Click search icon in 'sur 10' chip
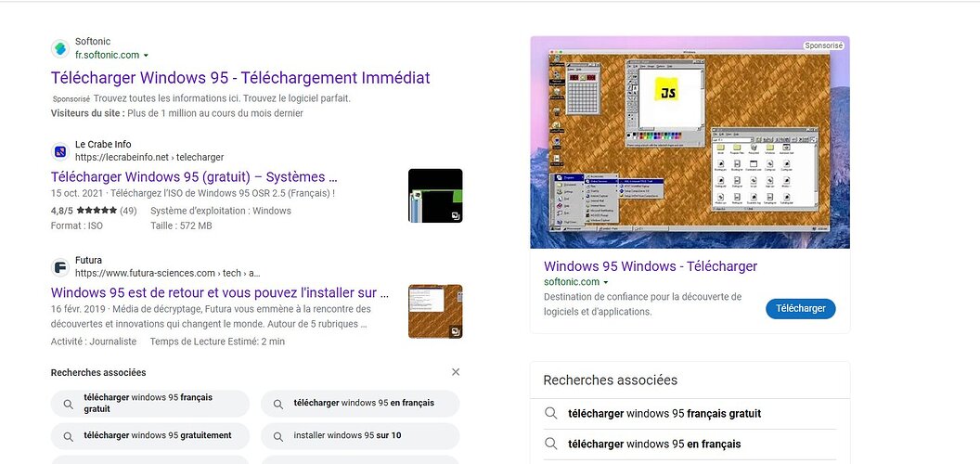Screen dimensions: 980x464 [278, 436]
